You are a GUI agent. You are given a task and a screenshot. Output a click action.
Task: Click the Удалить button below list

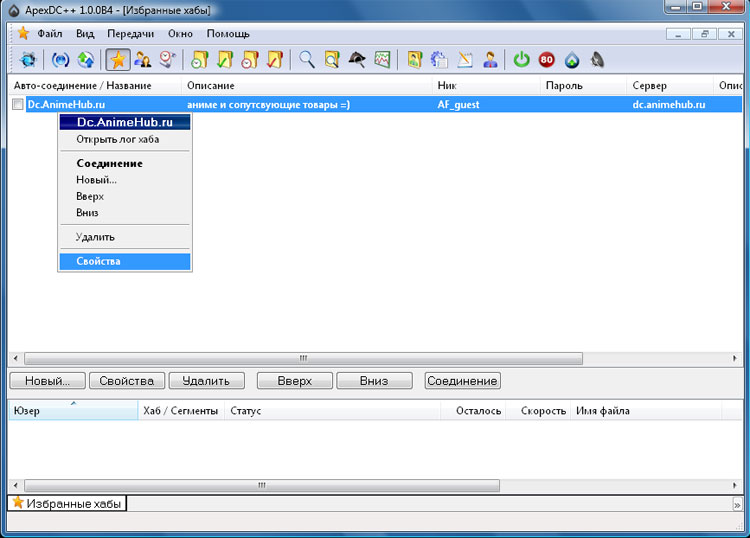[207, 381]
